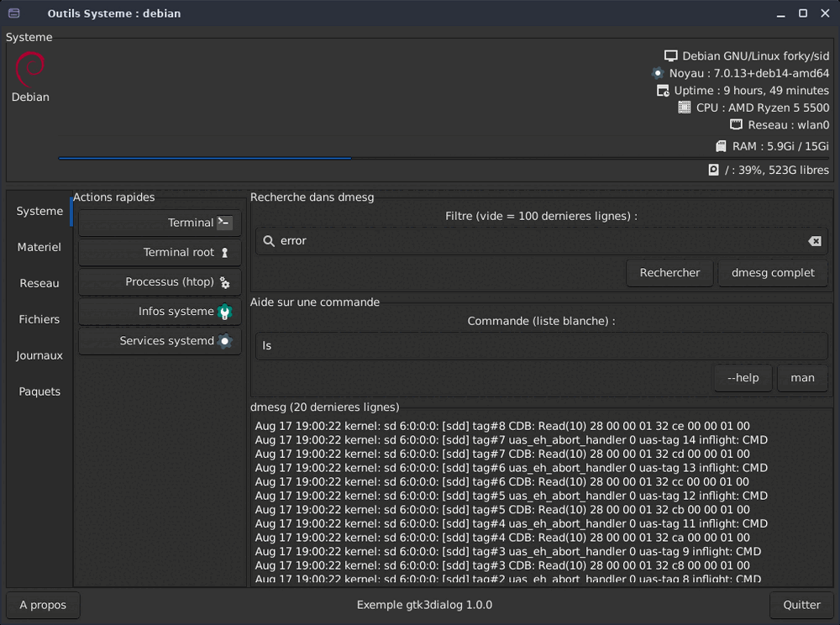
Task: Maximize the Outils Systeme window
Action: pyautogui.click(x=802, y=13)
